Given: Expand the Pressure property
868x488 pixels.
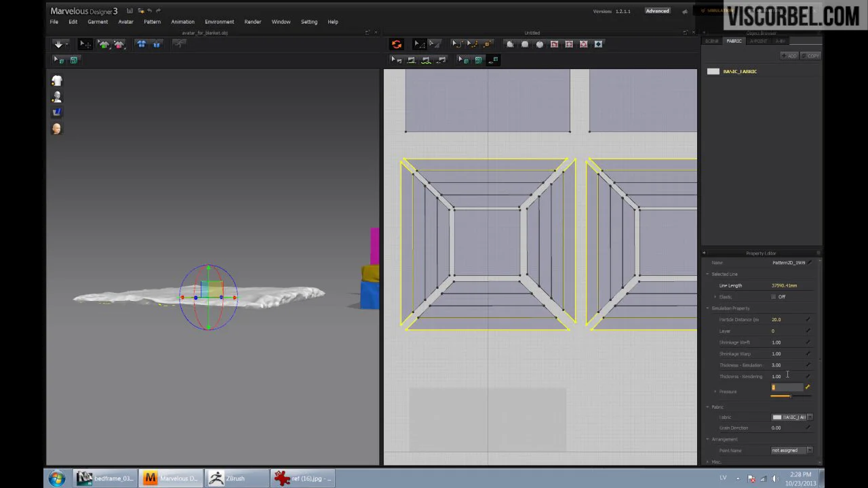Looking at the screenshot, I should (715, 392).
